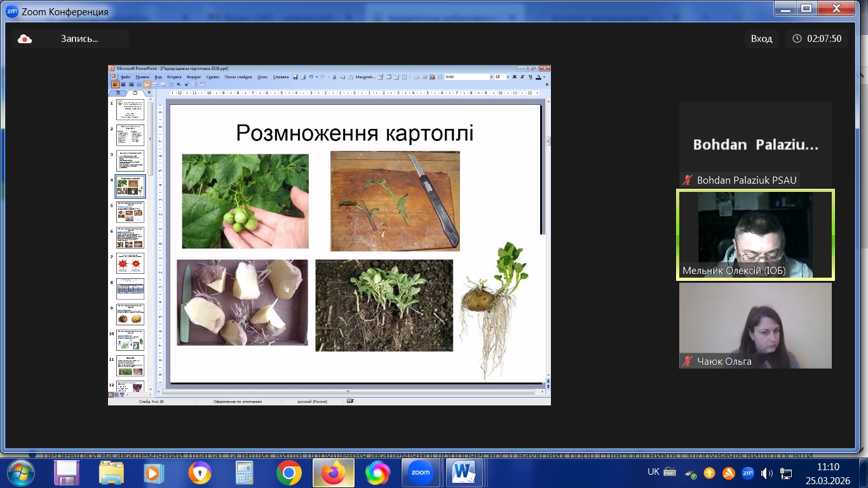Click the Print icon in PowerPoint toolbar
Image resolution: width=868 pixels, height=488 pixels.
click(303, 77)
